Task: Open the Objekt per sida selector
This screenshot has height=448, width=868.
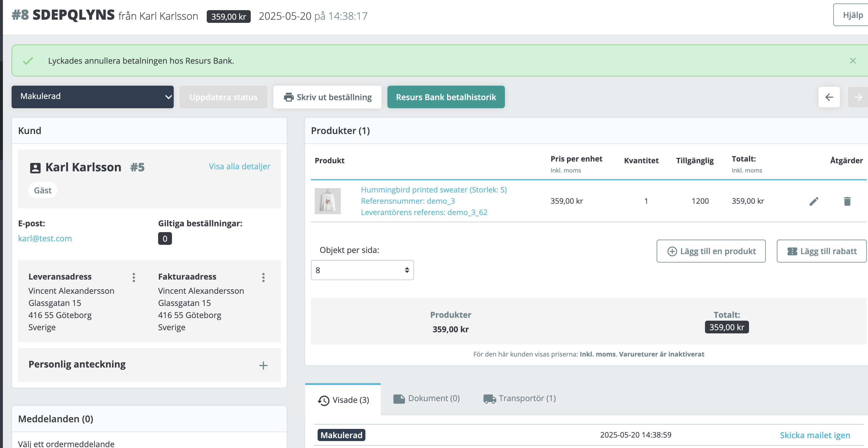Action: (x=362, y=270)
